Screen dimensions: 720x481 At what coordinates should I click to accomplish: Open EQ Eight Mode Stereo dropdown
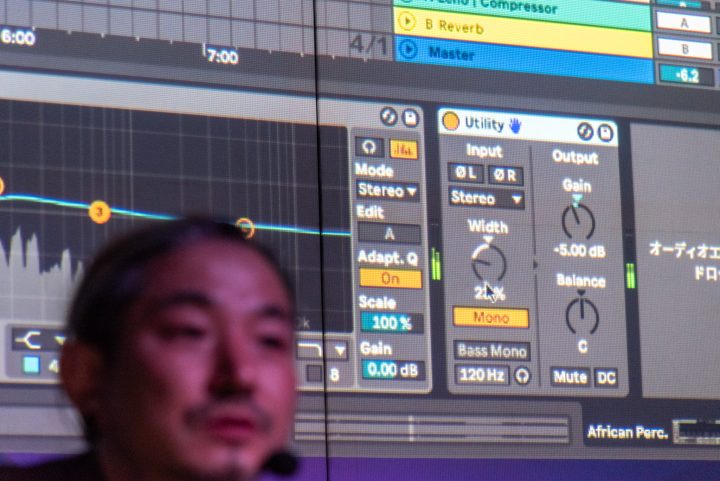[x=388, y=190]
